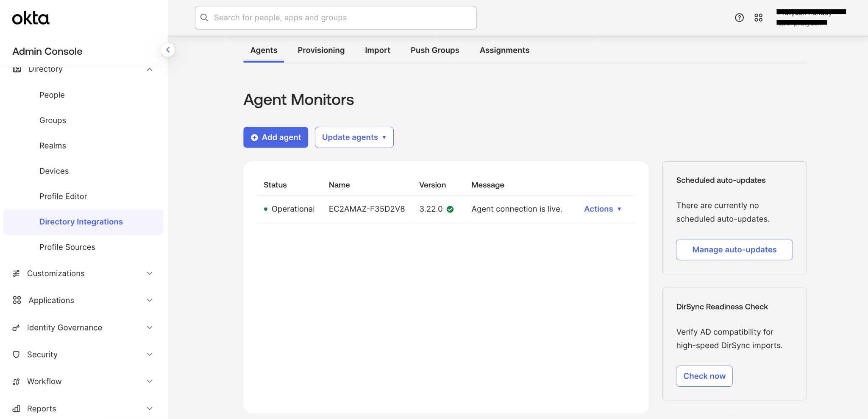Click the Message column header
868x419 pixels.
(x=488, y=185)
